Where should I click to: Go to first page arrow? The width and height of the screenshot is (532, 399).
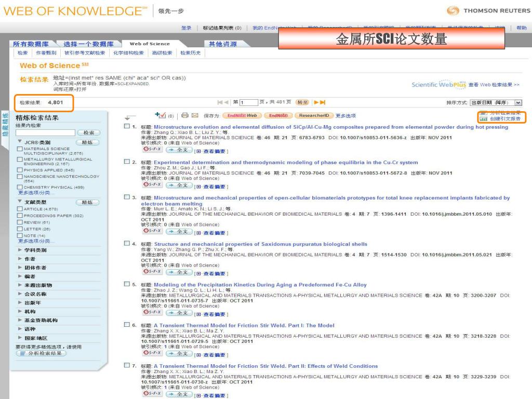[x=220, y=102]
